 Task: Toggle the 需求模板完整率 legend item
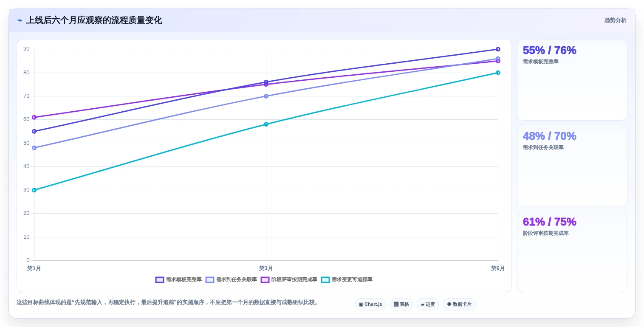(x=178, y=280)
